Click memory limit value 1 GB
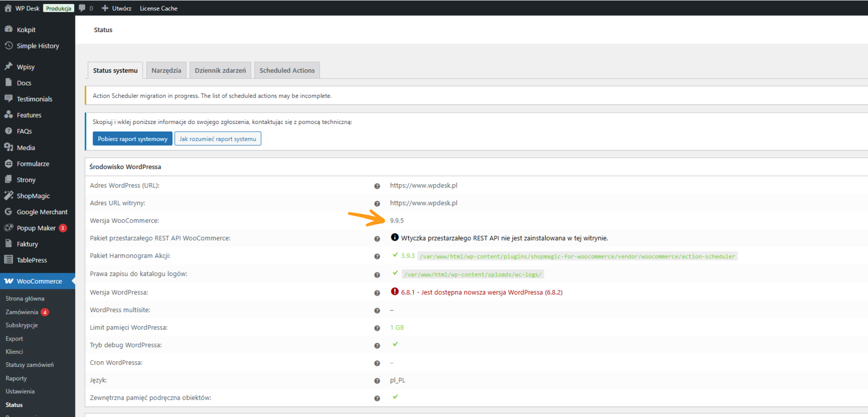Image resolution: width=868 pixels, height=417 pixels. [397, 327]
